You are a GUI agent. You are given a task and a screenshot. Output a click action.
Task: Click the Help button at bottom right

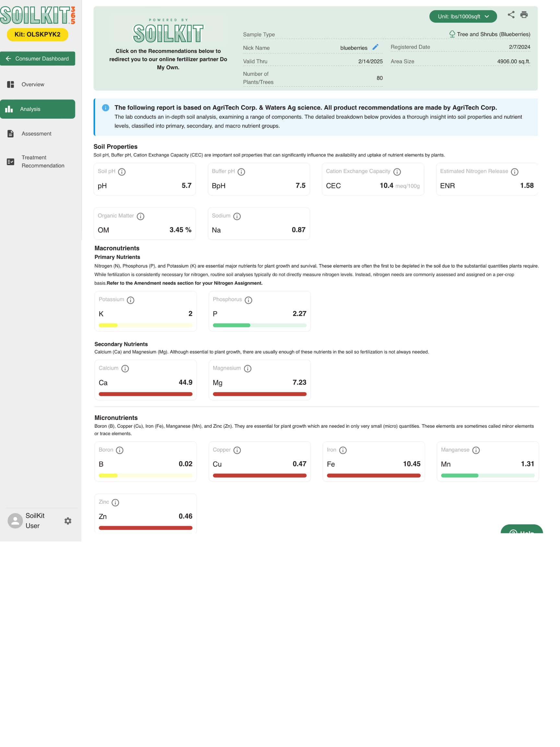pyautogui.click(x=521, y=529)
